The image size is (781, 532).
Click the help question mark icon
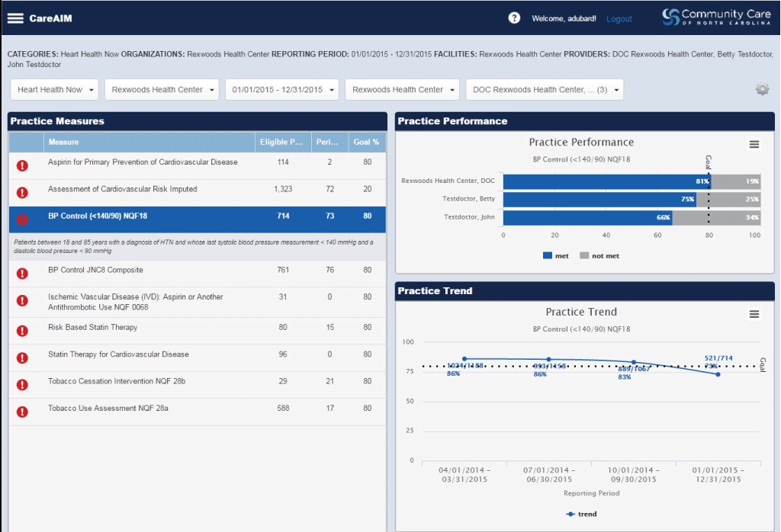point(514,18)
